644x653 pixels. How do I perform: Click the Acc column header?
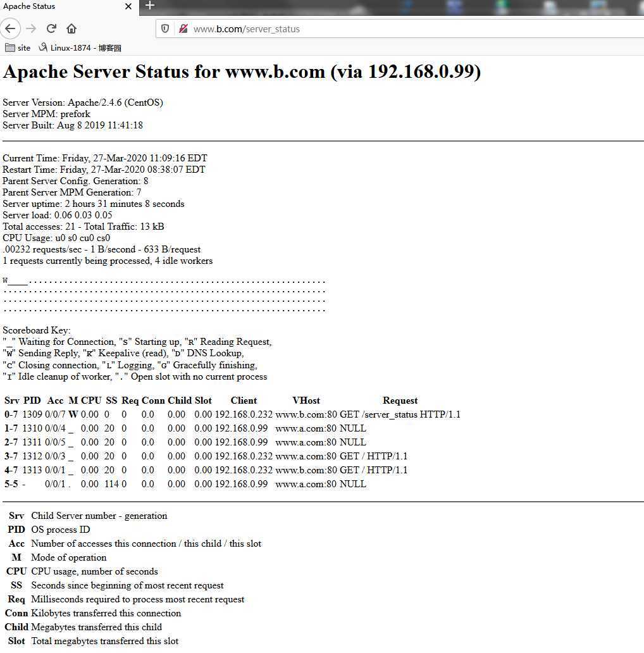56,400
